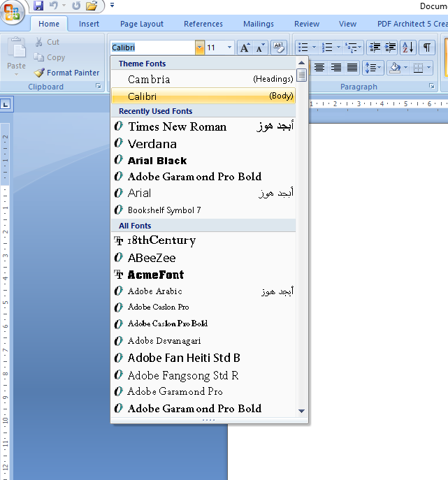Open the bullet library dropdown arrow
The image size is (448, 480).
click(314, 48)
